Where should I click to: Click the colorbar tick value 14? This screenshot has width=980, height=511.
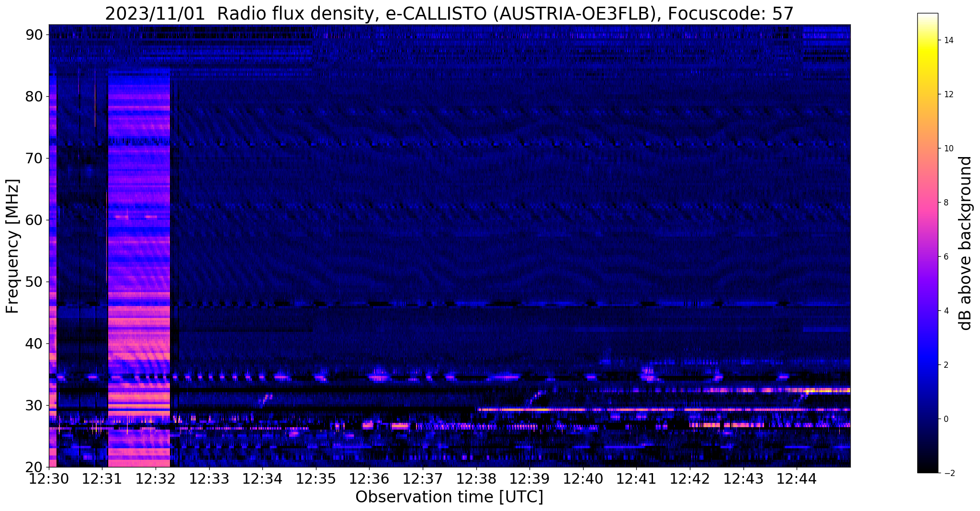point(948,40)
